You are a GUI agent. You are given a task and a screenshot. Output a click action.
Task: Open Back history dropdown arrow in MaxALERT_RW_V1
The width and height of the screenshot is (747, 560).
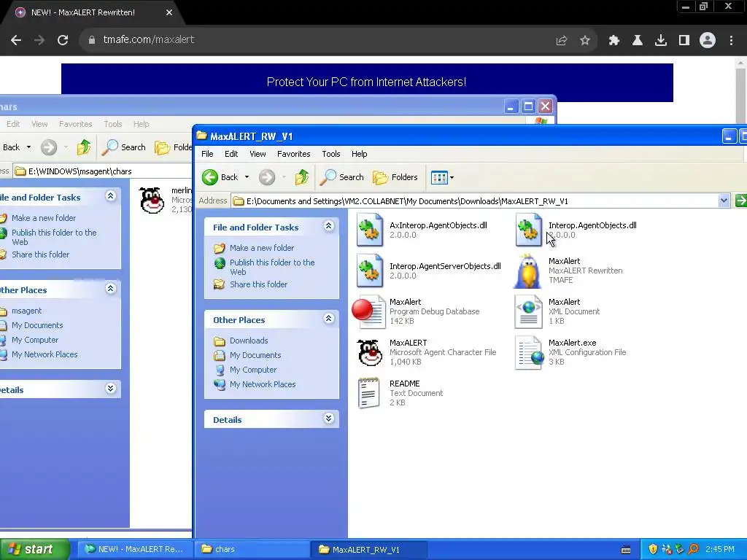click(247, 177)
